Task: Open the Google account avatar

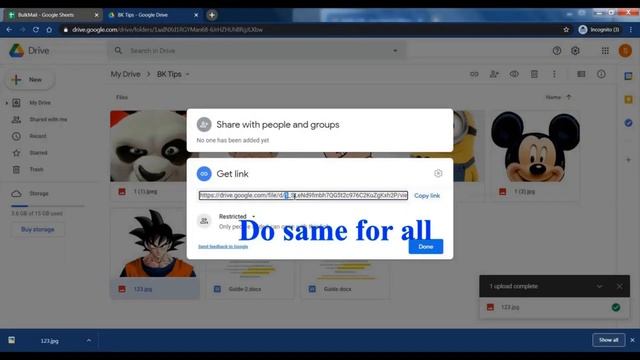Action: coord(625,51)
